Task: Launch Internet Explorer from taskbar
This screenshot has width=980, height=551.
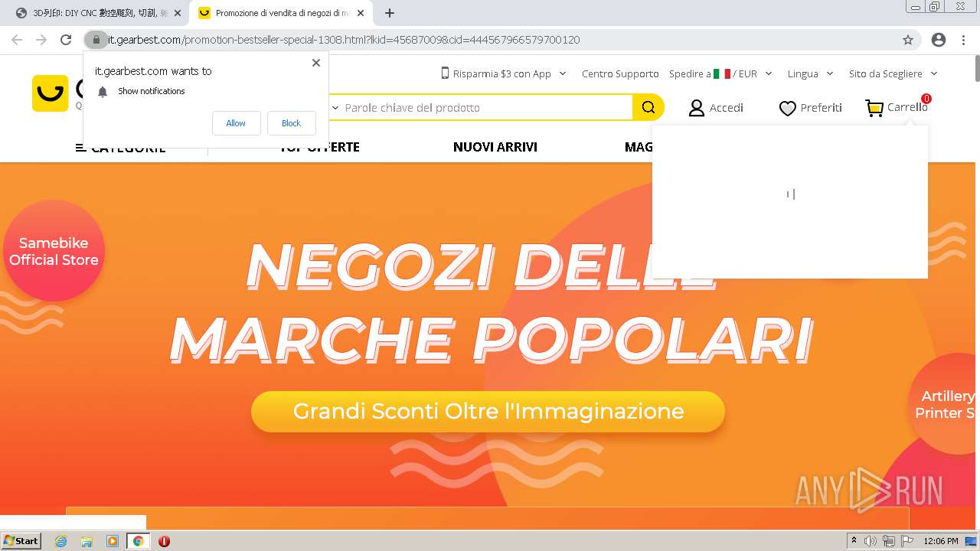Action: (61, 541)
